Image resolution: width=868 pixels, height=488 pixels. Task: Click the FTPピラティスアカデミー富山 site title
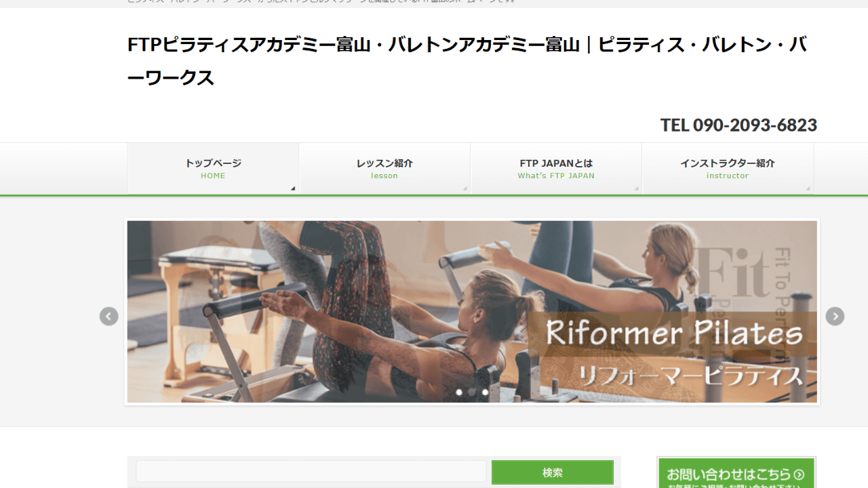[467, 62]
